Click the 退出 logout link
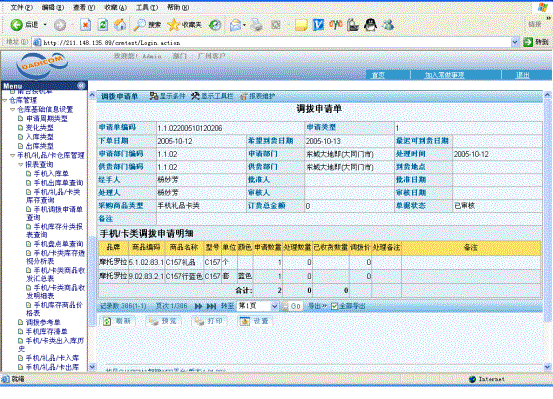This screenshot has width=553, height=399. (x=523, y=75)
